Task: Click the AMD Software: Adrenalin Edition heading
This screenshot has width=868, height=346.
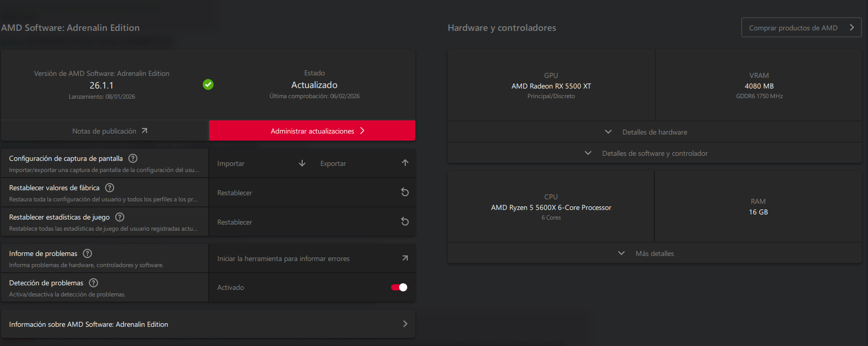Action: click(70, 28)
